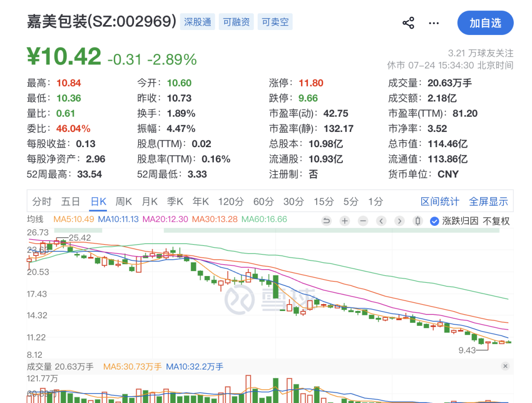Pan chart right with right chevron
532x403 pixels.
[399, 221]
